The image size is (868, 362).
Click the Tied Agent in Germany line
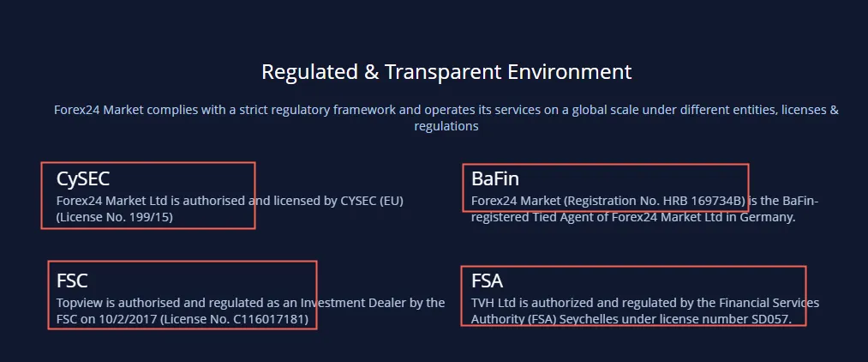click(633, 217)
